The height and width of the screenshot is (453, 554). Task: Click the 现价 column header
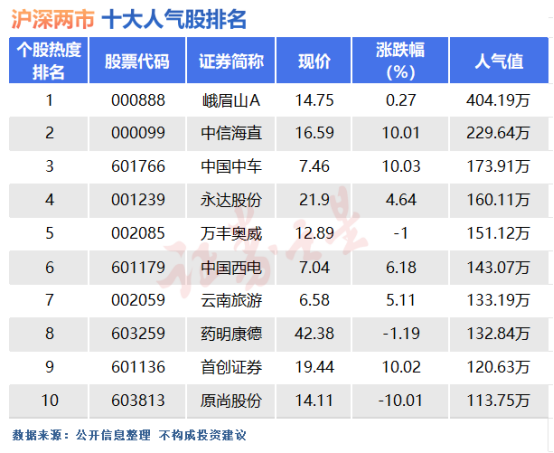point(314,60)
